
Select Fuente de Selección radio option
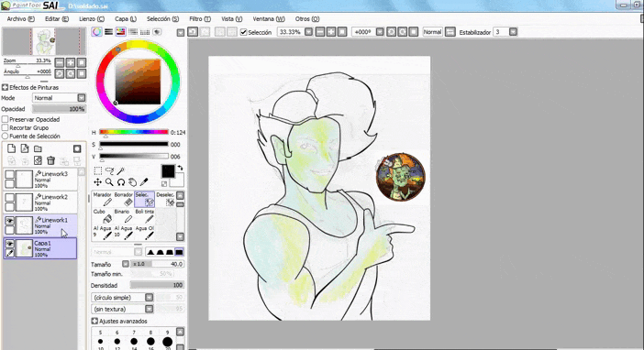click(6, 136)
